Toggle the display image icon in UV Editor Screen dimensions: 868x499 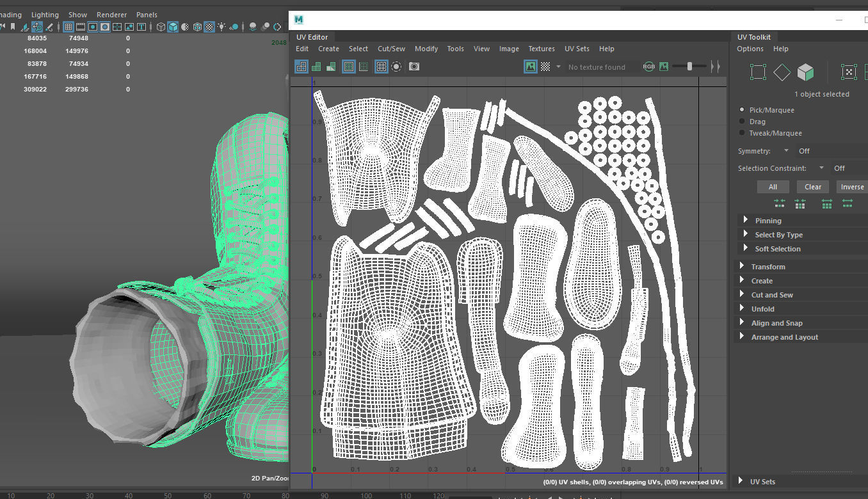click(x=531, y=67)
